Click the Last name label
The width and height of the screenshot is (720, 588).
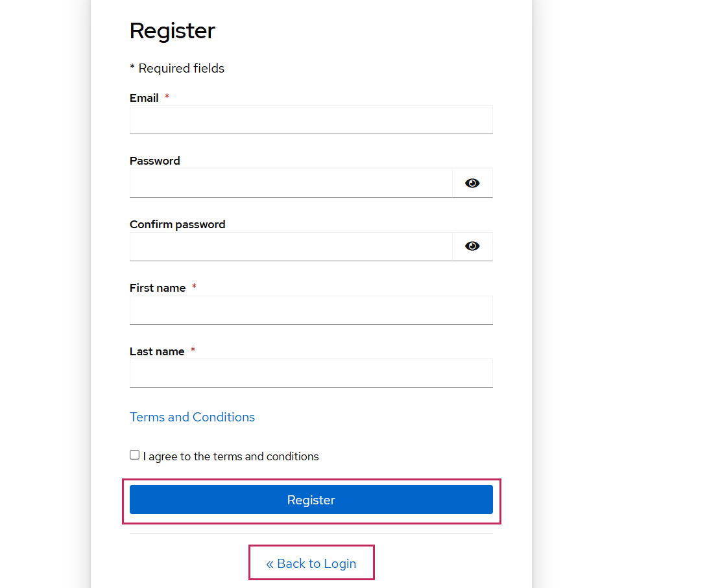coord(157,351)
